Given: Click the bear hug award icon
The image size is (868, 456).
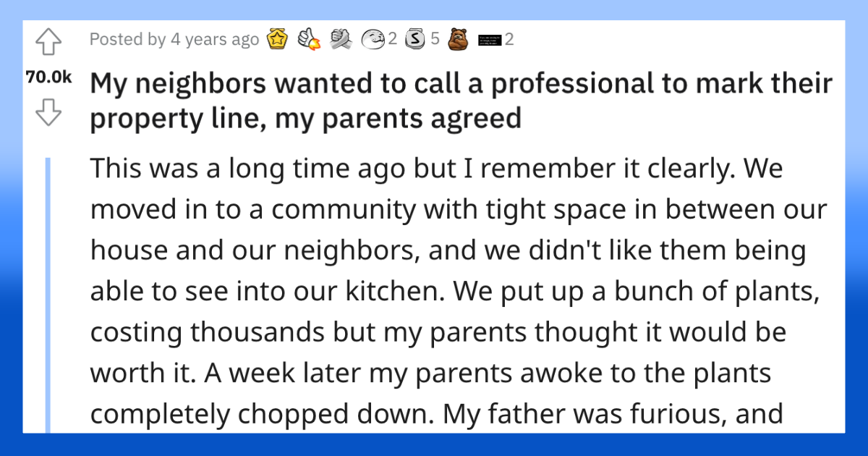Looking at the screenshot, I should pyautogui.click(x=457, y=38).
